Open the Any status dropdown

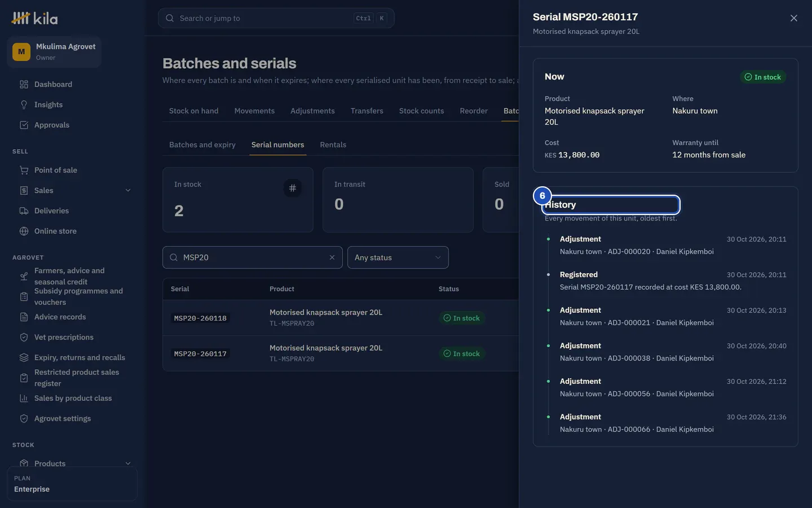(398, 257)
